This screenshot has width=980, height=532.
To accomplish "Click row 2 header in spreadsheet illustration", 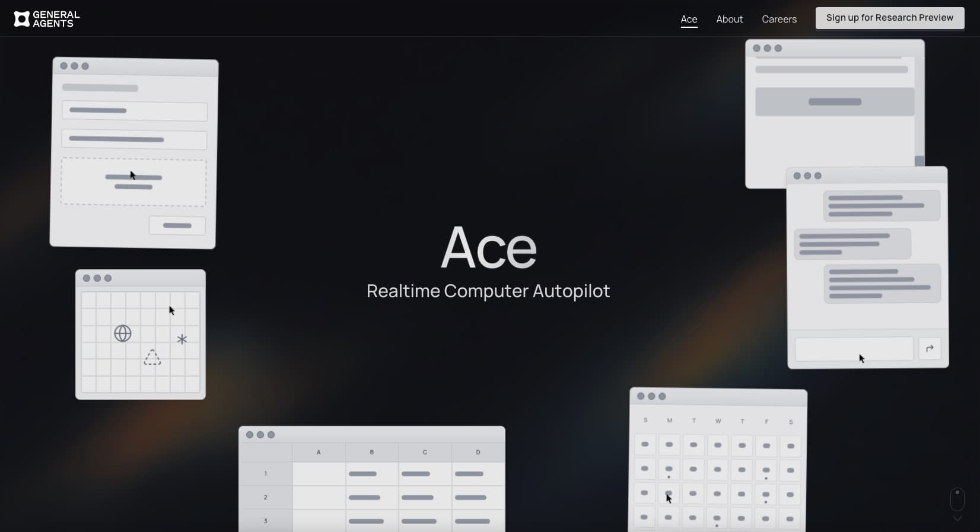I will coord(265,497).
